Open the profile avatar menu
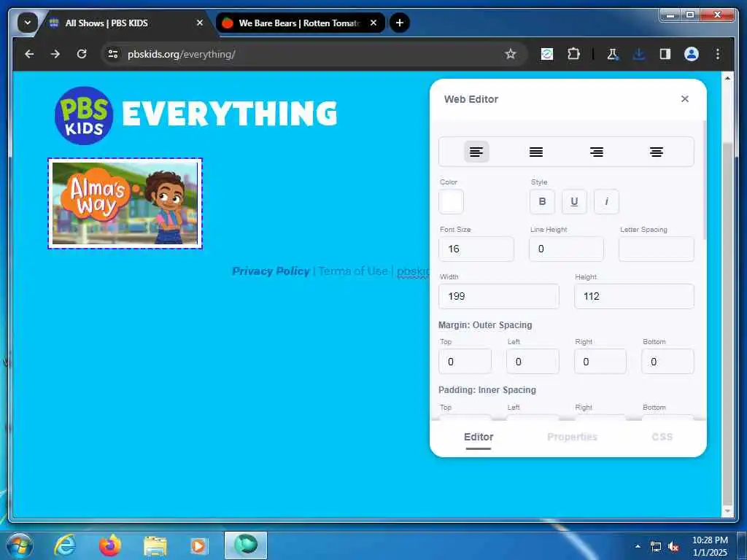Image resolution: width=747 pixels, height=560 pixels. 692,54
